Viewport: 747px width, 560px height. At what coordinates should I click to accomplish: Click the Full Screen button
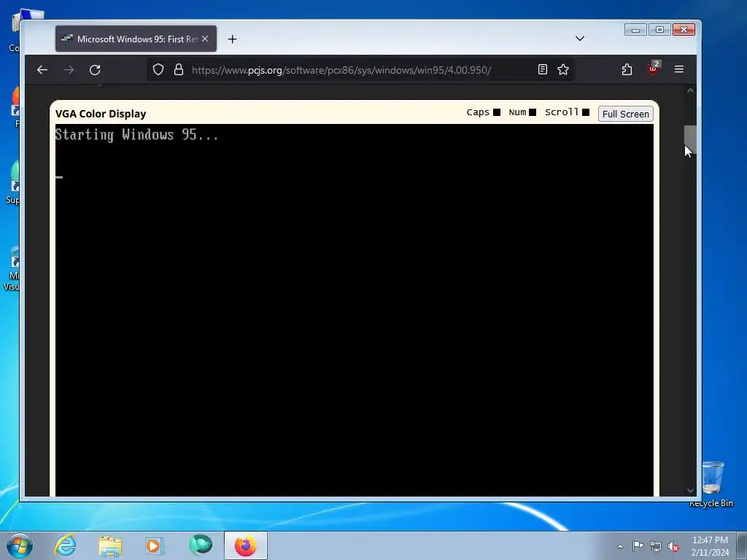pos(625,114)
